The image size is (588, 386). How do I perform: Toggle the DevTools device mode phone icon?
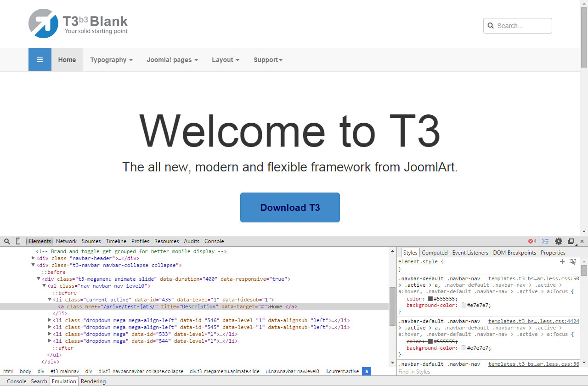(x=18, y=241)
